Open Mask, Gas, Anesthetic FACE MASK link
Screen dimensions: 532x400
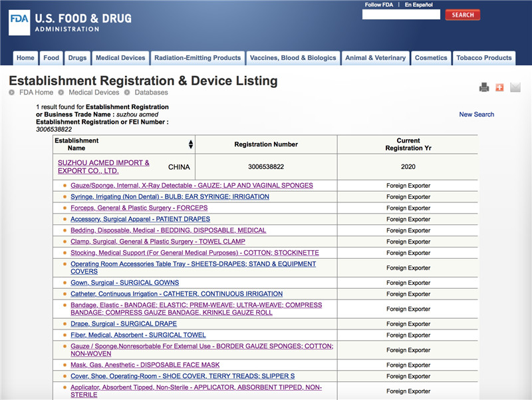145,365
